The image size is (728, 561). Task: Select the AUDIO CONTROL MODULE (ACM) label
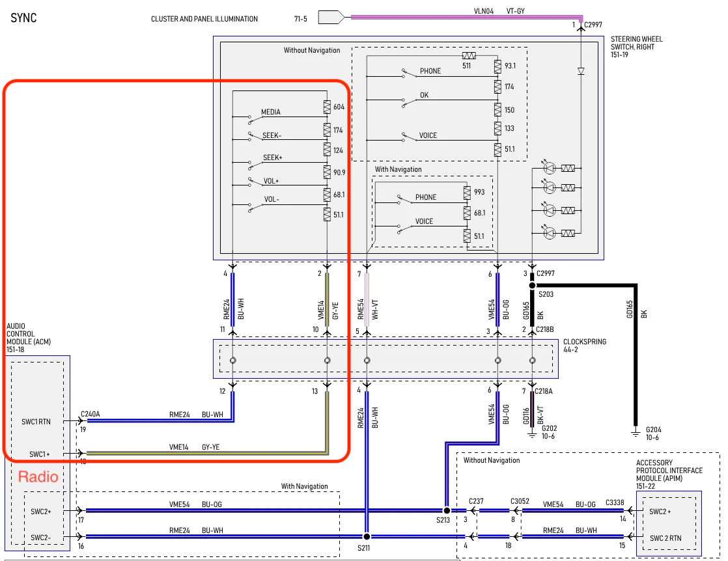[x=28, y=334]
